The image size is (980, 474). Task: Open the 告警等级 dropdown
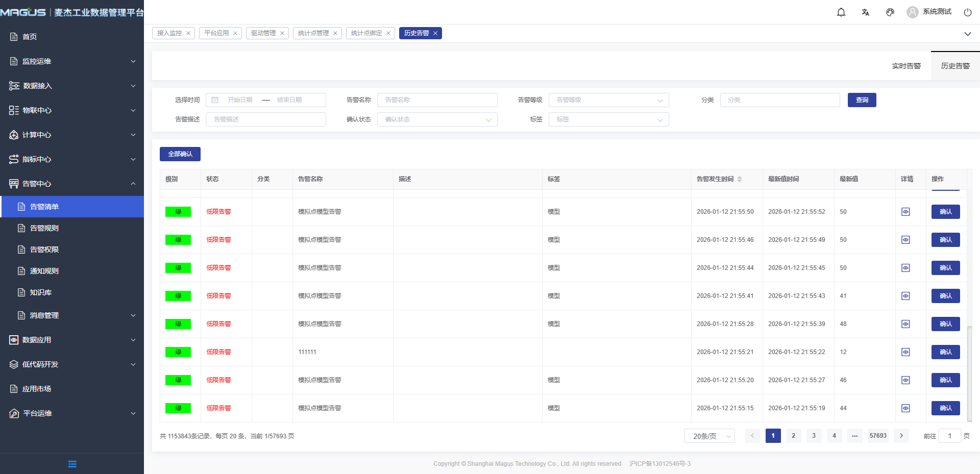(x=608, y=100)
